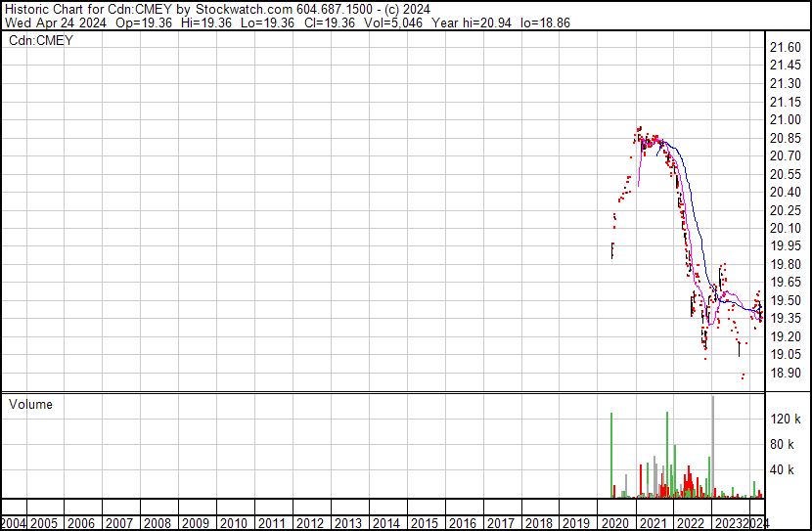This screenshot has width=812, height=531.
Task: Click the 2004 year label on the axis
Action: coord(13,523)
